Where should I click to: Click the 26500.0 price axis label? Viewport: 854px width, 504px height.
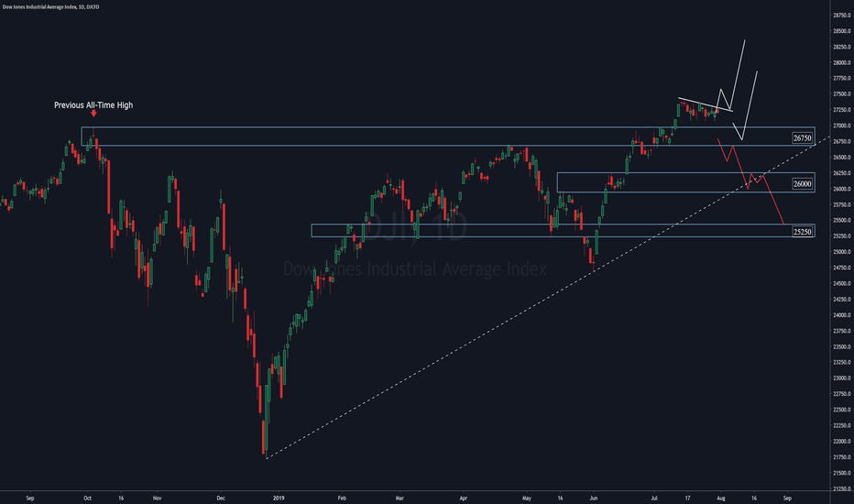coord(841,158)
